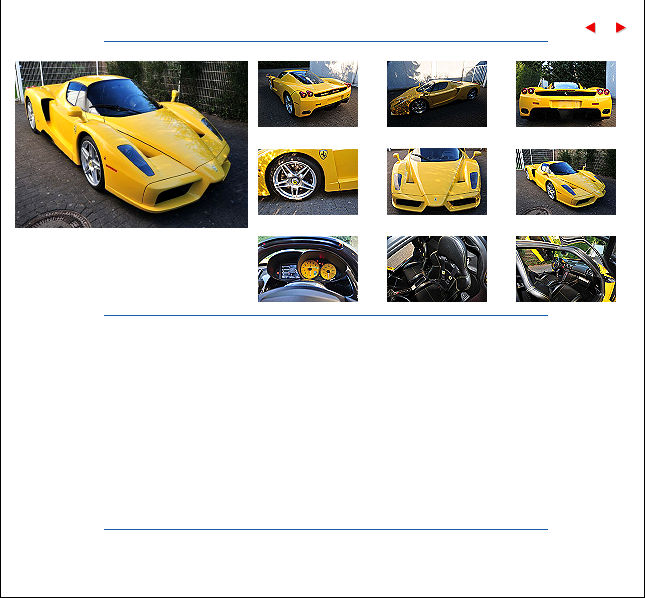This screenshot has width=645, height=598.
Task: Select the black racing seat thumbnail
Action: tap(437, 269)
